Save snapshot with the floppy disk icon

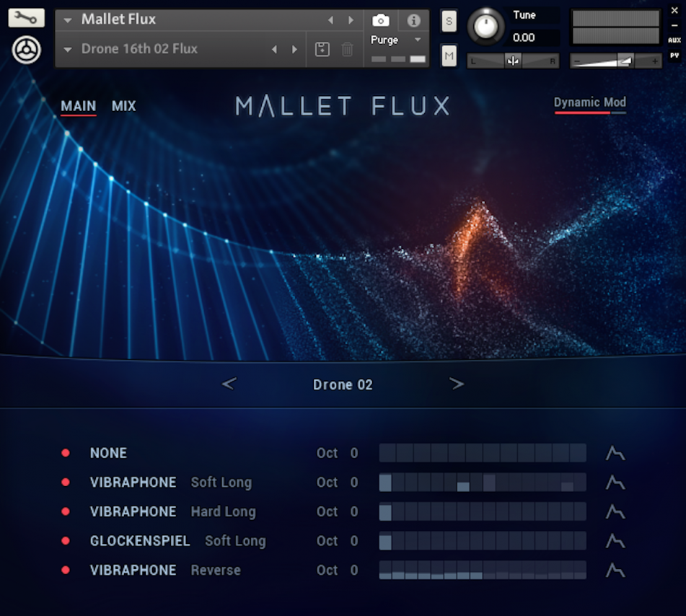[321, 49]
